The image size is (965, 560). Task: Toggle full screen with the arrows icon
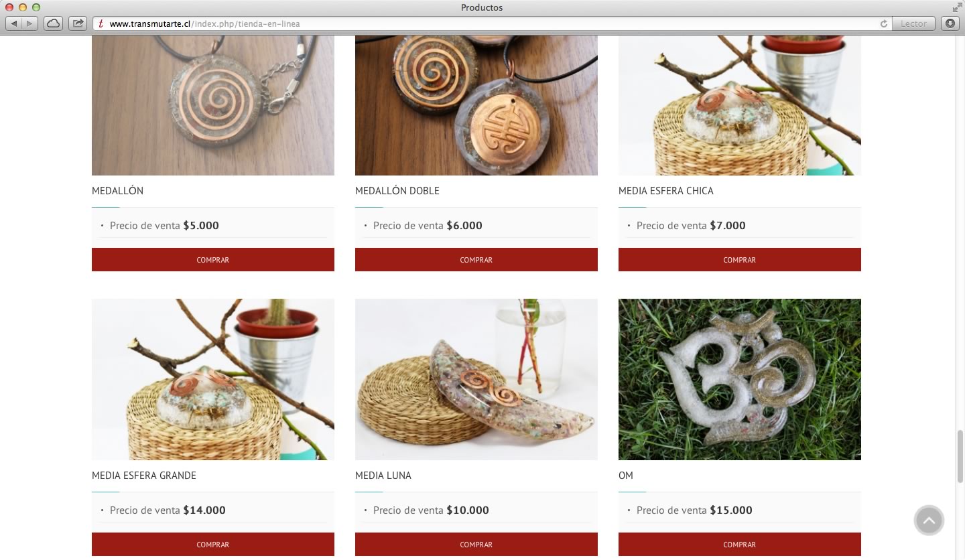pyautogui.click(x=956, y=7)
